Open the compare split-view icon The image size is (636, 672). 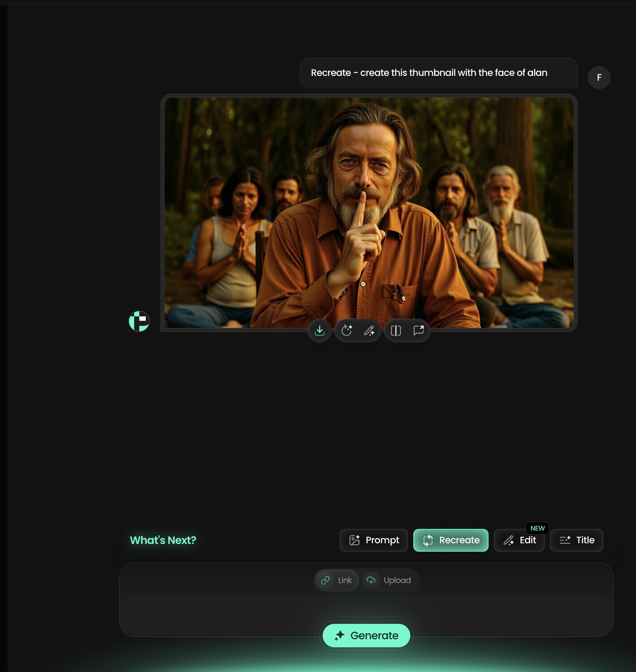click(396, 330)
